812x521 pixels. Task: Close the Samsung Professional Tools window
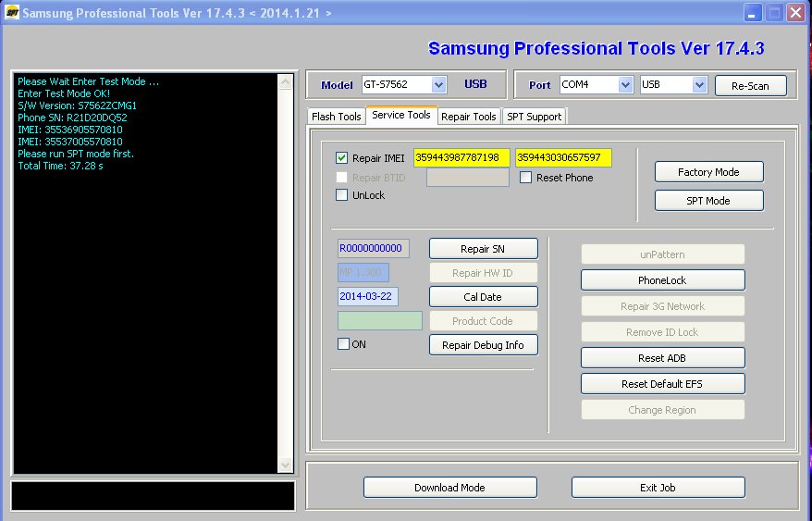click(x=795, y=12)
